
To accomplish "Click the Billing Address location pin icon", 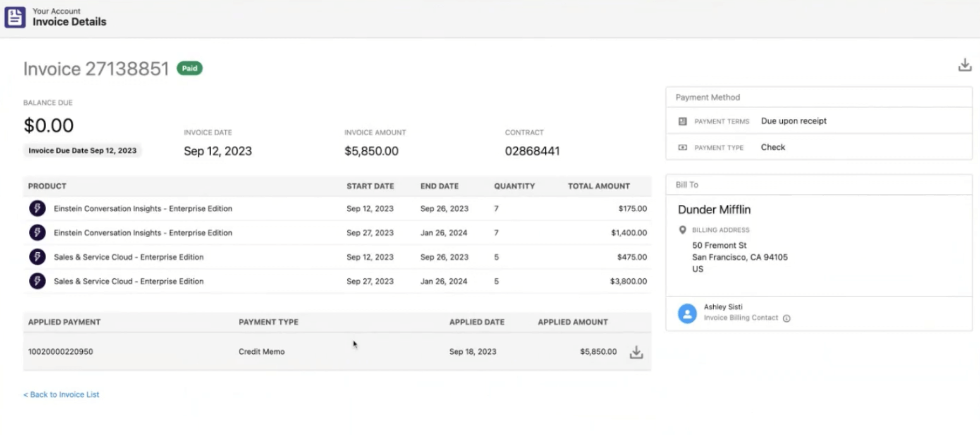I will (x=682, y=230).
